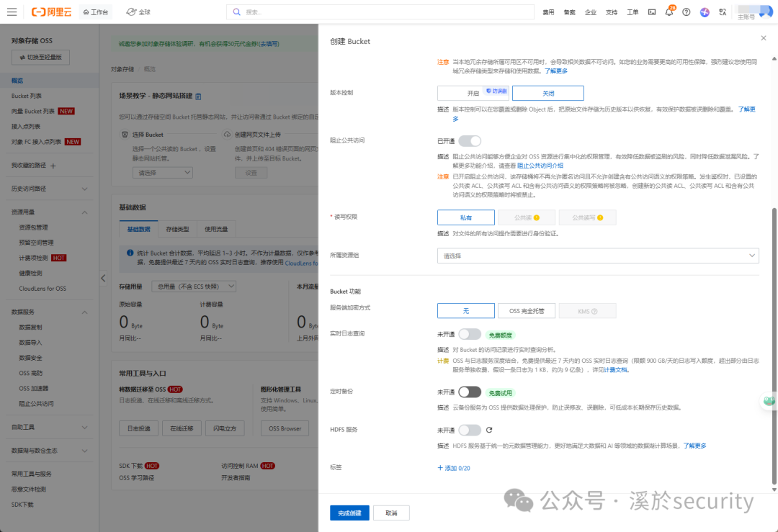Viewport: 778px width, 532px height.
Task: Collapse navigation with the hamburger icon
Action: coord(12,12)
